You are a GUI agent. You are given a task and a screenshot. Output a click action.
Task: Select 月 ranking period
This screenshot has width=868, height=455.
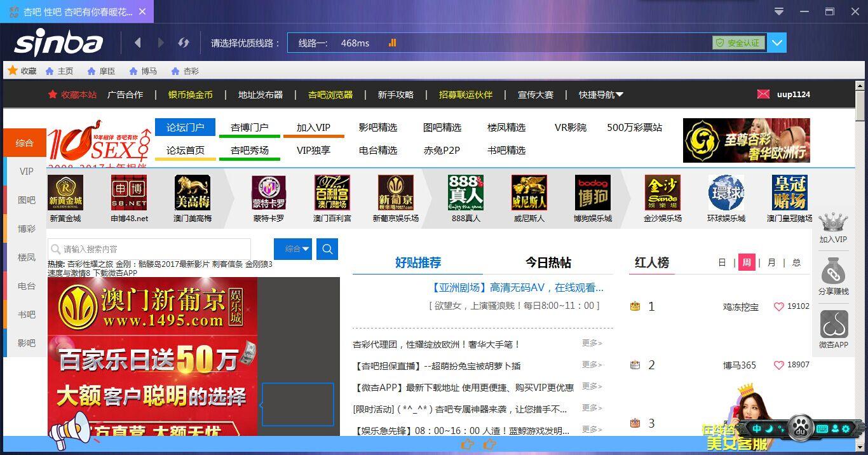click(x=771, y=262)
